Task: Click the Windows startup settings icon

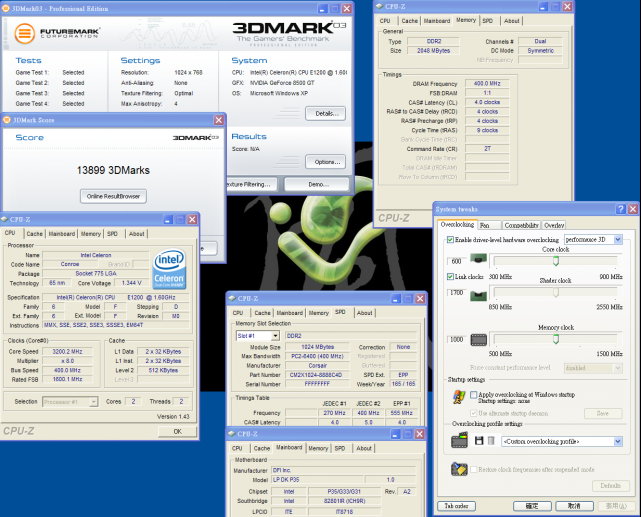Action: [459, 396]
